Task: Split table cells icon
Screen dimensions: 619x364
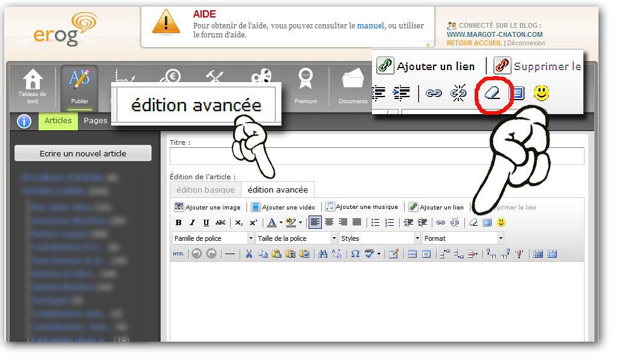Action: tap(537, 254)
